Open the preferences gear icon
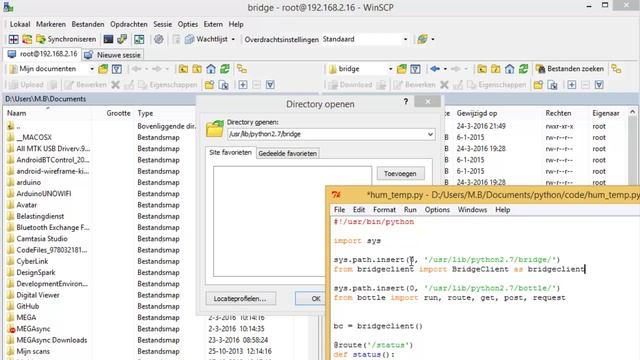This screenshot has height=360, width=640. click(x=159, y=39)
